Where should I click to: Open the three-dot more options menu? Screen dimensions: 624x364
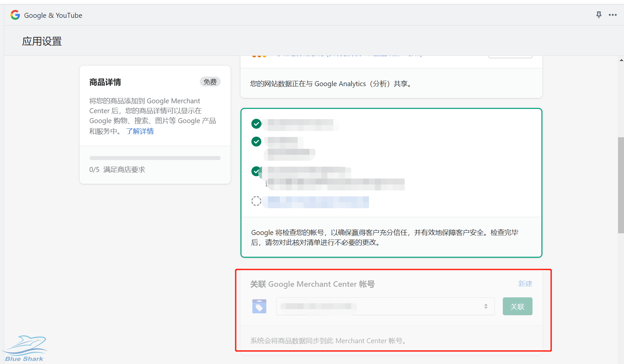coord(613,15)
